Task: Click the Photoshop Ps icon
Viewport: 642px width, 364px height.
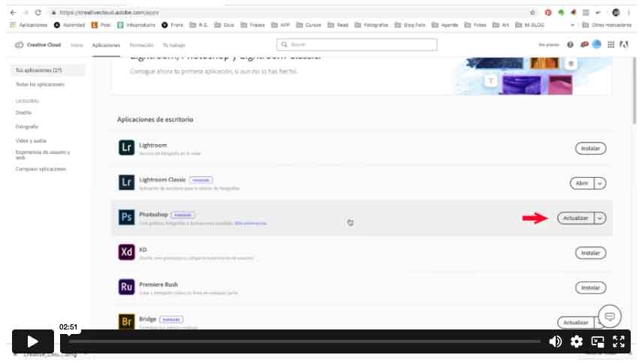Action: coord(126,218)
